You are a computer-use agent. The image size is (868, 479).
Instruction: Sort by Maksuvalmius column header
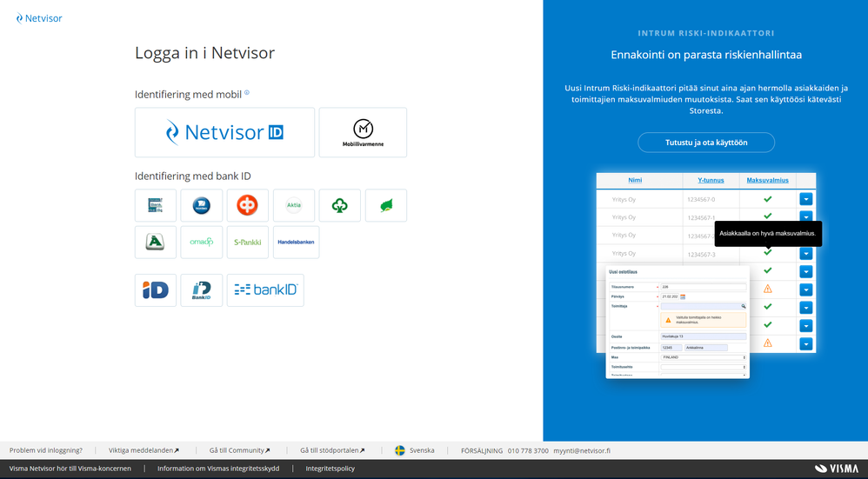pos(767,180)
